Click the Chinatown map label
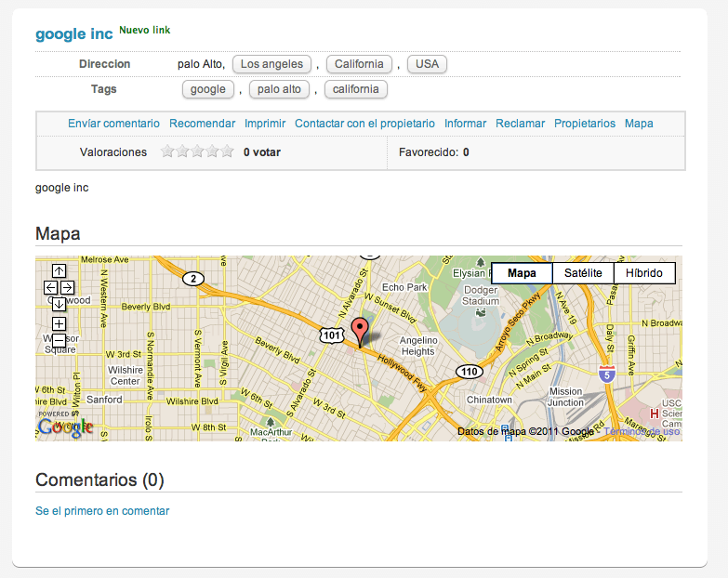This screenshot has height=578, width=728. (x=489, y=400)
